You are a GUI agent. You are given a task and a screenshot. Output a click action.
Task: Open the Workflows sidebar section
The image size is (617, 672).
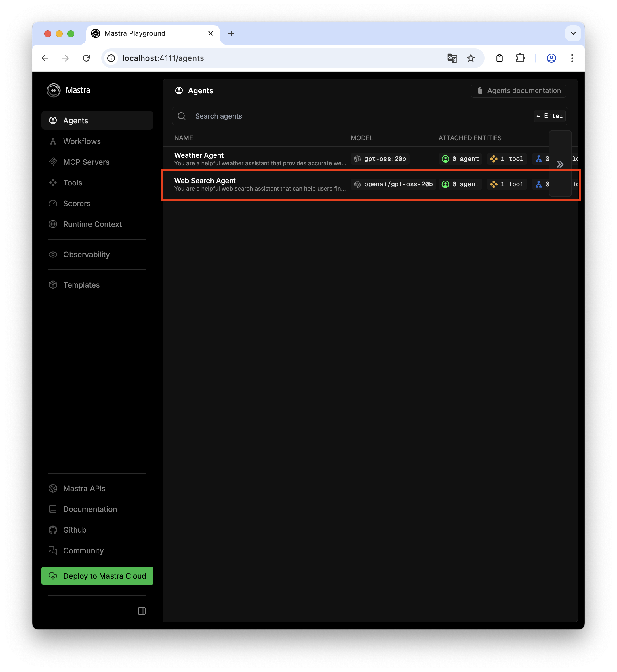(82, 141)
